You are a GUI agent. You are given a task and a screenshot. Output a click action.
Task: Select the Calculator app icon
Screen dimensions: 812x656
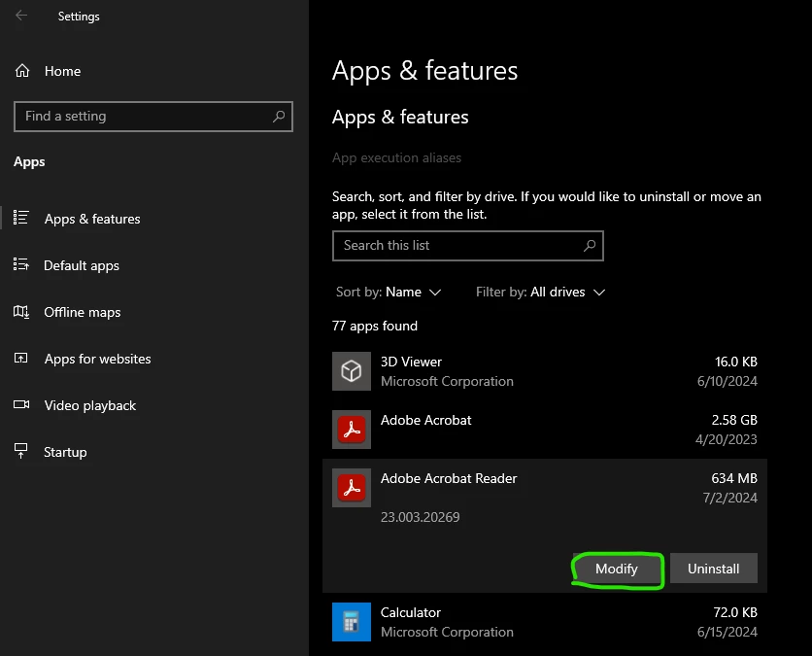click(x=352, y=622)
